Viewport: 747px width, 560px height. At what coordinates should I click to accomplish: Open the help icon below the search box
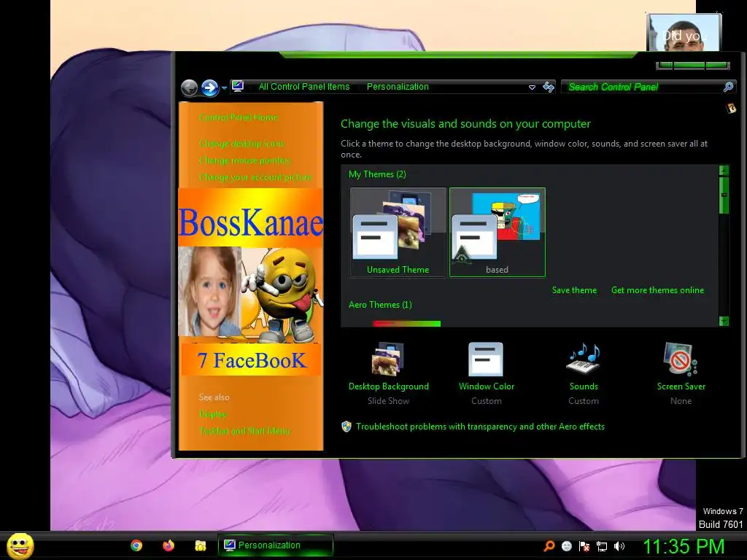pyautogui.click(x=731, y=109)
